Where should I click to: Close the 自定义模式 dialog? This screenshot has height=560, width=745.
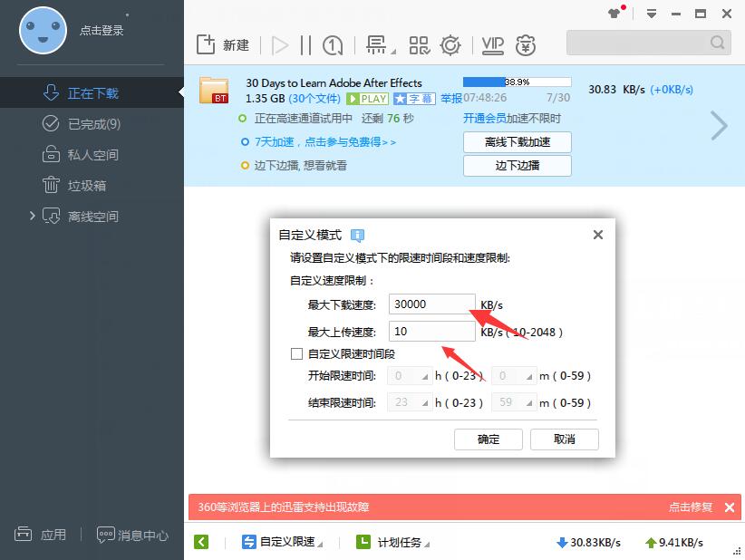coord(598,235)
